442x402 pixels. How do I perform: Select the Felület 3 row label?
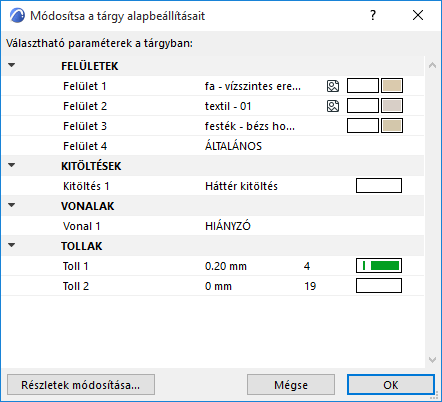coord(85,126)
